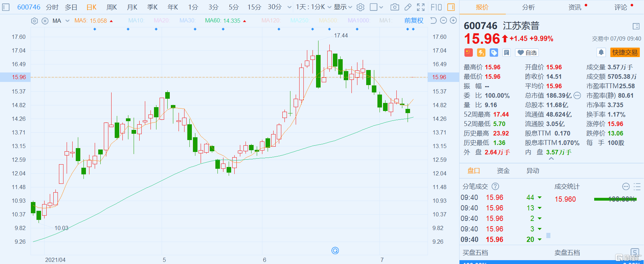Open the chart settings gear icon
Viewport: 644px width, 264px height.
[x=360, y=7]
